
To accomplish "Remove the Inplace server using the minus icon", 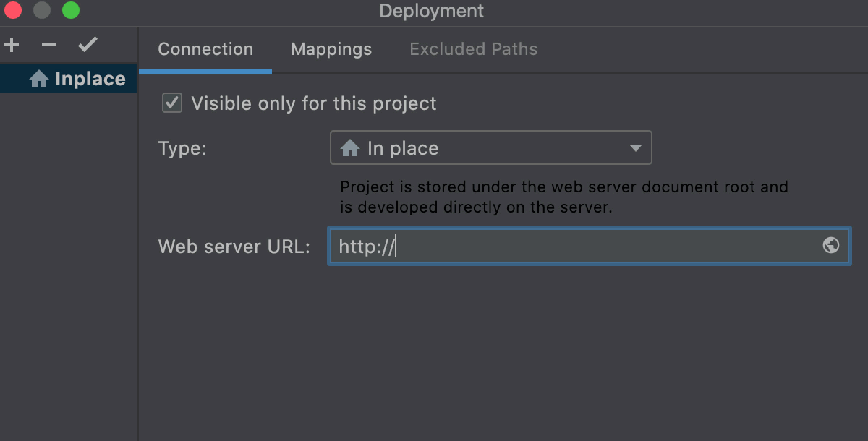I will pos(48,44).
